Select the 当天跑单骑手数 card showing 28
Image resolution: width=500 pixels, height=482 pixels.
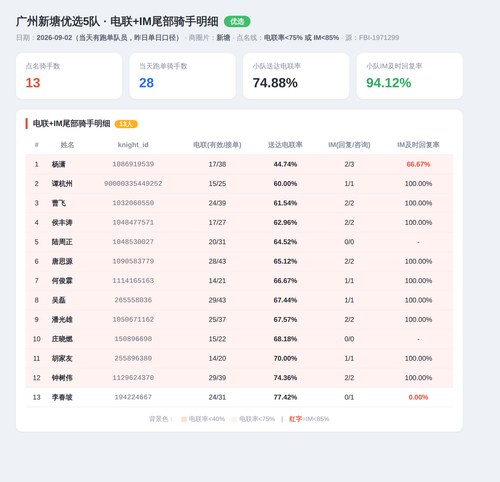tap(183, 76)
